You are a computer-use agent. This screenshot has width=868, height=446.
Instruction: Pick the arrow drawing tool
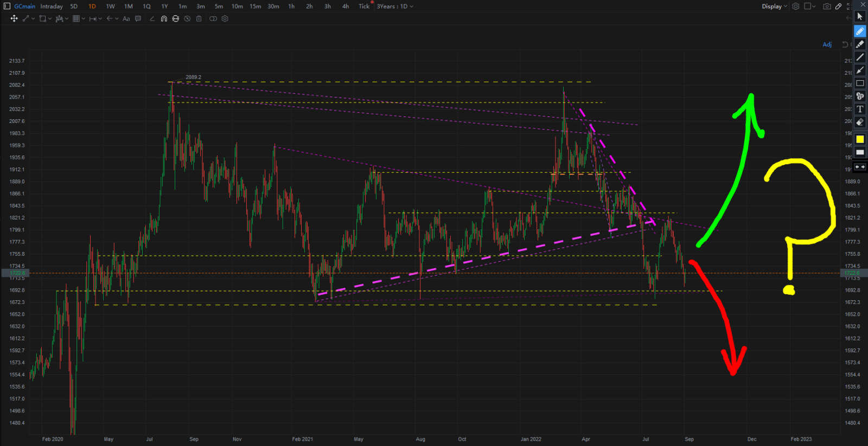[860, 70]
